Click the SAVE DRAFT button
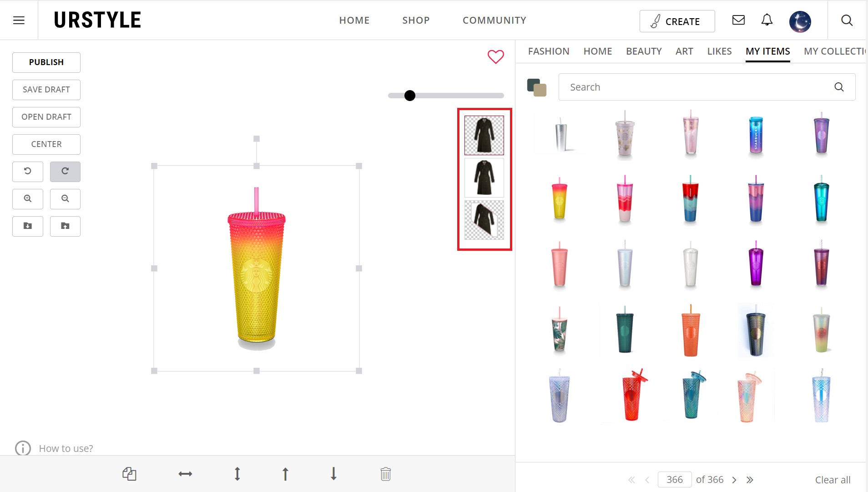The width and height of the screenshot is (868, 492). (x=46, y=90)
